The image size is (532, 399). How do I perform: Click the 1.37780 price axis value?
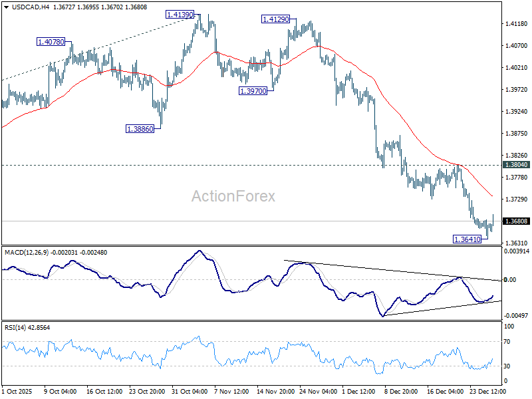[517, 177]
